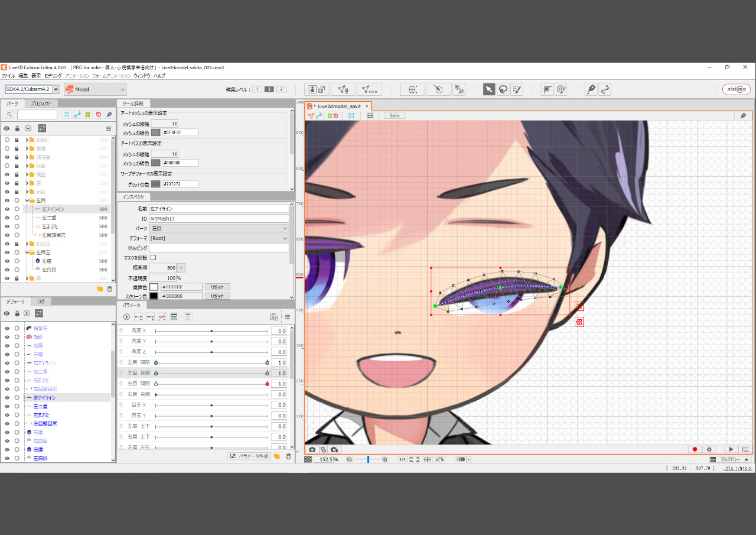
Task: Open the マルチビュー dropdown at bottom right
Action: coord(729,459)
